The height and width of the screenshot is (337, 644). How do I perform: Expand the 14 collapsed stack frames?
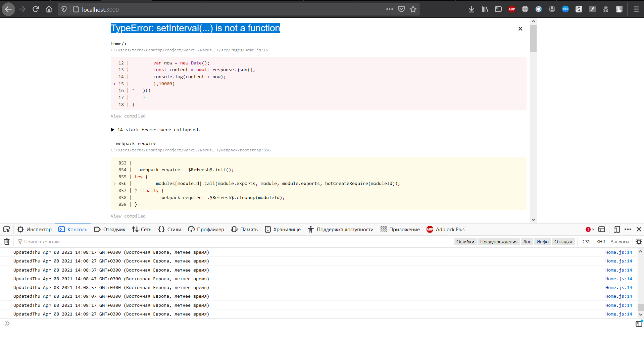coord(155,130)
